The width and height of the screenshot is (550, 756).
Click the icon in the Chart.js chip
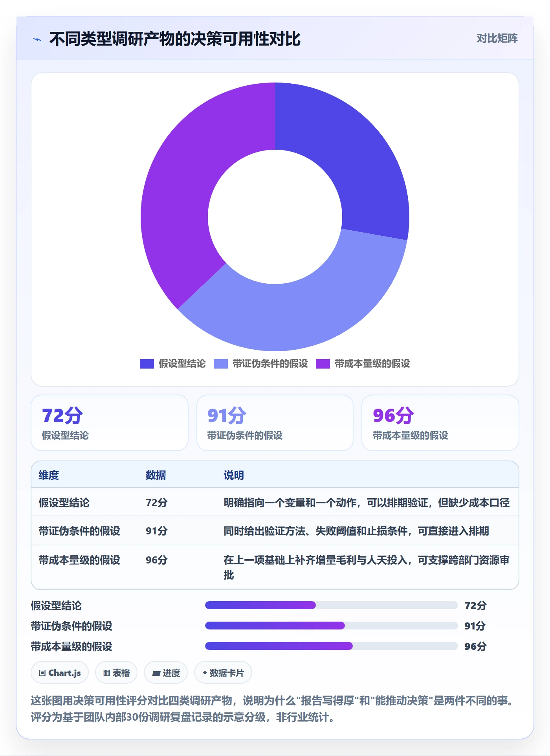click(42, 673)
